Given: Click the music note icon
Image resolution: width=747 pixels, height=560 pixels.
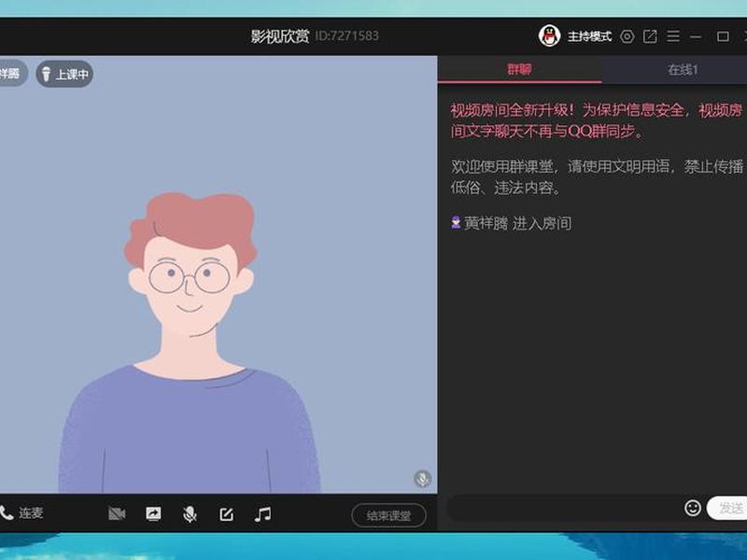Looking at the screenshot, I should [x=262, y=514].
